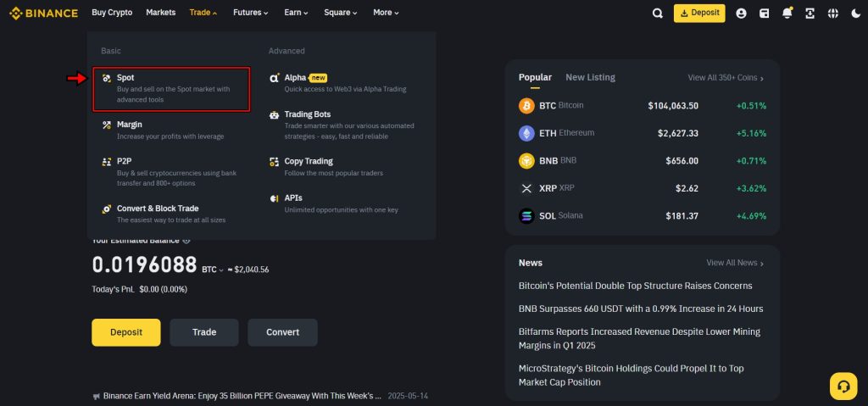Click the Bitcoin coin icon

[526, 106]
